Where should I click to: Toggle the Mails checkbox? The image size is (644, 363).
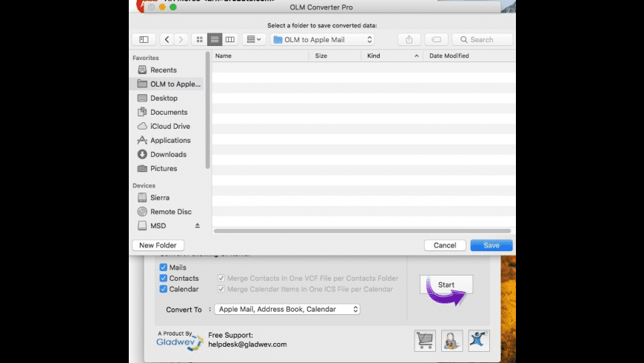tap(164, 267)
